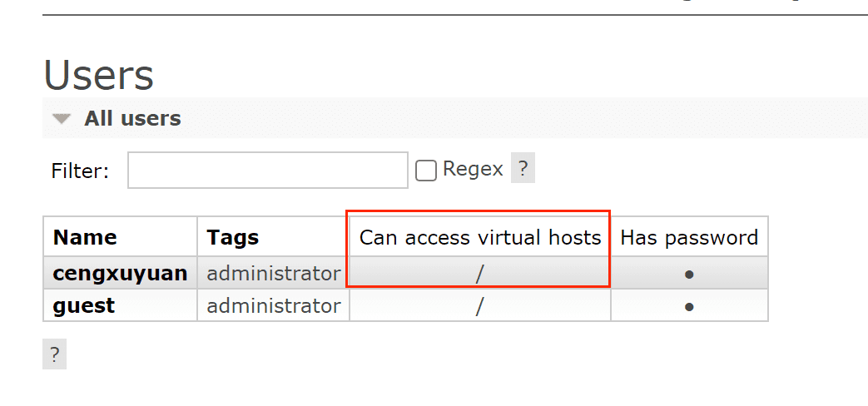868x406 pixels.
Task: Click the password dot icon for cengxuyuan
Action: (x=689, y=274)
